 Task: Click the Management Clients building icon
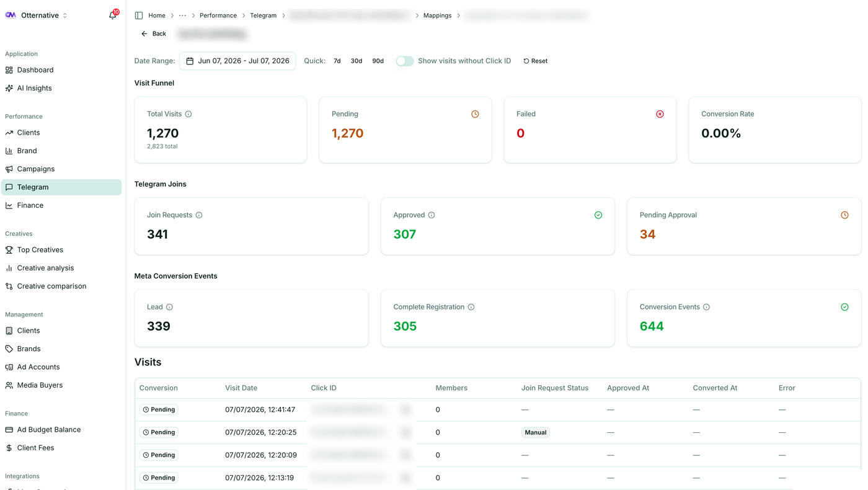coord(9,331)
